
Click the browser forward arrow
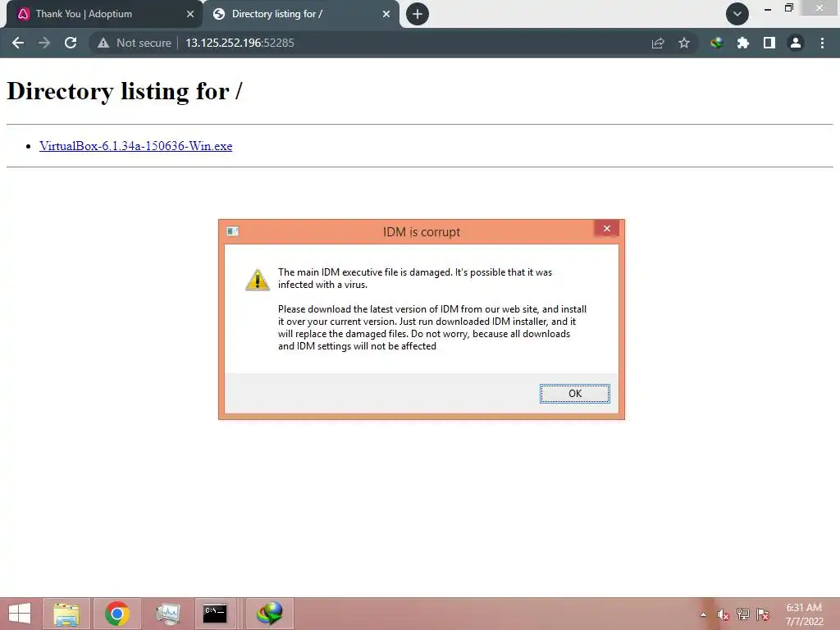pos(44,43)
